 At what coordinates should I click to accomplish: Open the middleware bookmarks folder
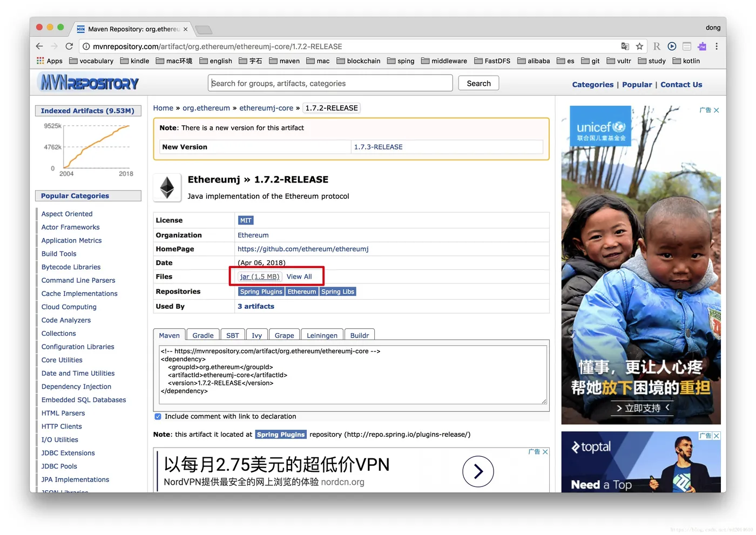pyautogui.click(x=444, y=61)
